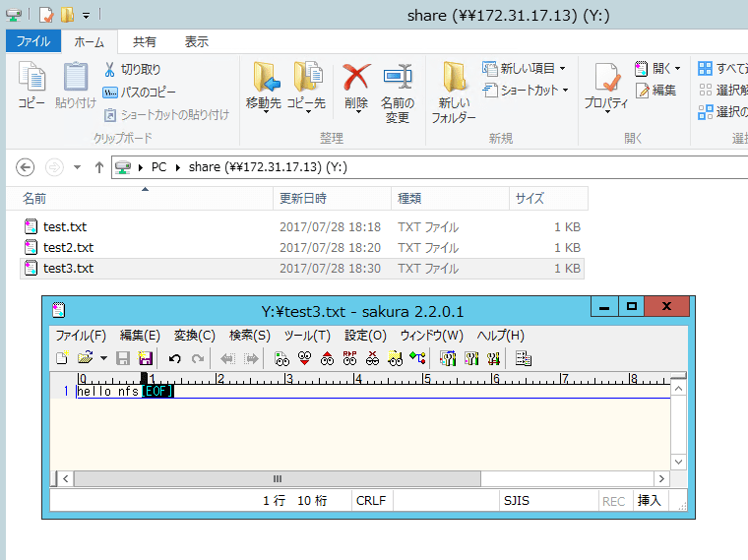748x560 pixels.
Task: Click the Explorer Back navigation arrow
Action: pos(26,167)
